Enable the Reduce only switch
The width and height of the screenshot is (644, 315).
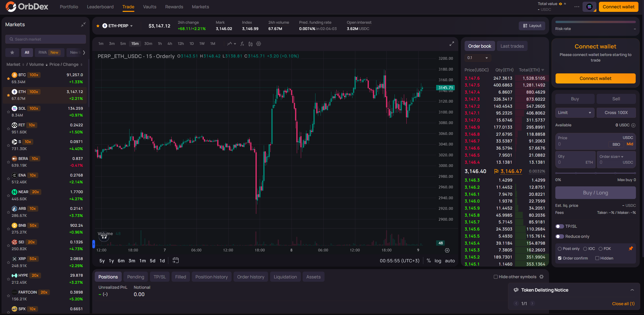click(x=560, y=236)
